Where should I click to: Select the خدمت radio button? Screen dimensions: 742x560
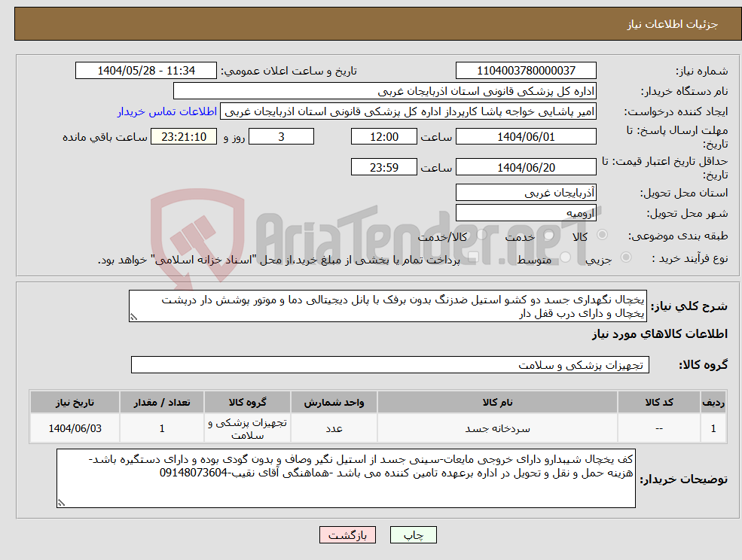[549, 235]
